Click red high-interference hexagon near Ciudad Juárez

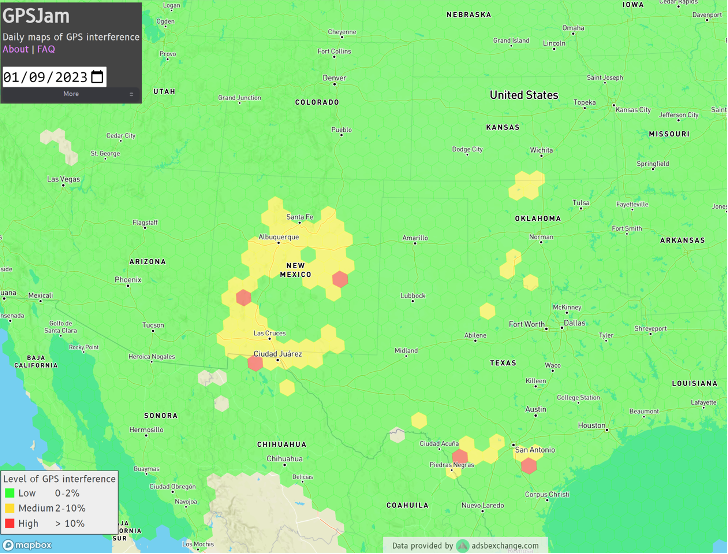tap(255, 363)
